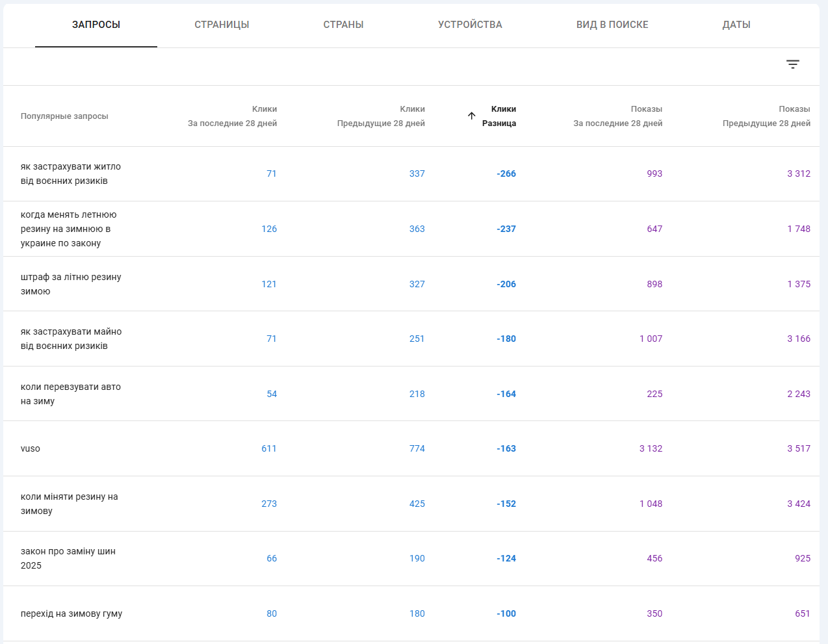This screenshot has height=644, width=828.
Task: Open the Страны tab
Action: point(343,25)
